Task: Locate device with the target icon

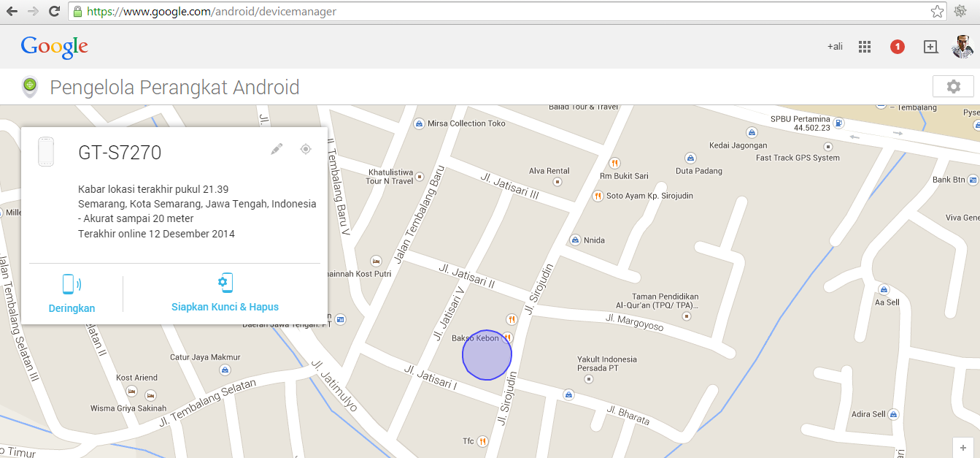Action: coord(306,149)
